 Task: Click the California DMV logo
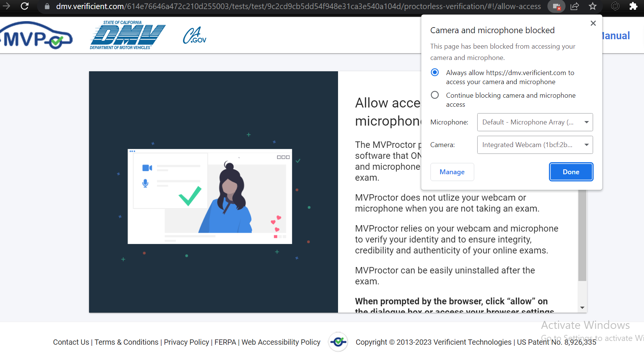click(128, 35)
